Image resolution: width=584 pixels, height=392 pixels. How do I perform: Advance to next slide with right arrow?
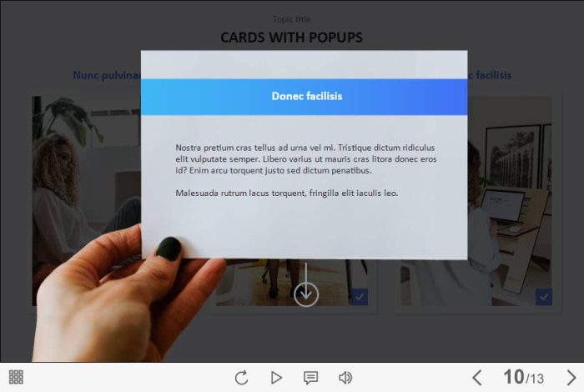click(x=571, y=378)
